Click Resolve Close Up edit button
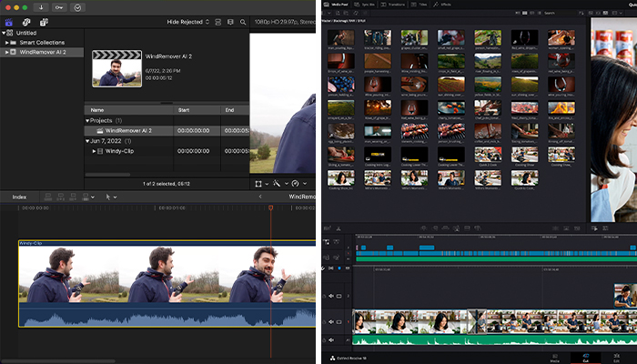The width and height of the screenshot is (637, 364). tap(456, 228)
